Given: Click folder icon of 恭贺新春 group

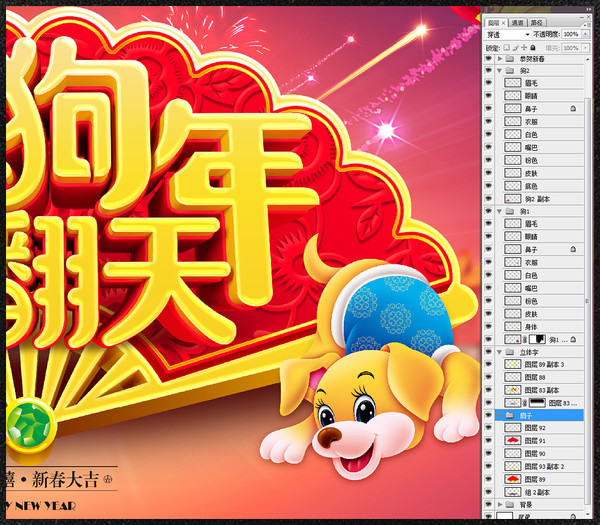Looking at the screenshot, I should (509, 59).
